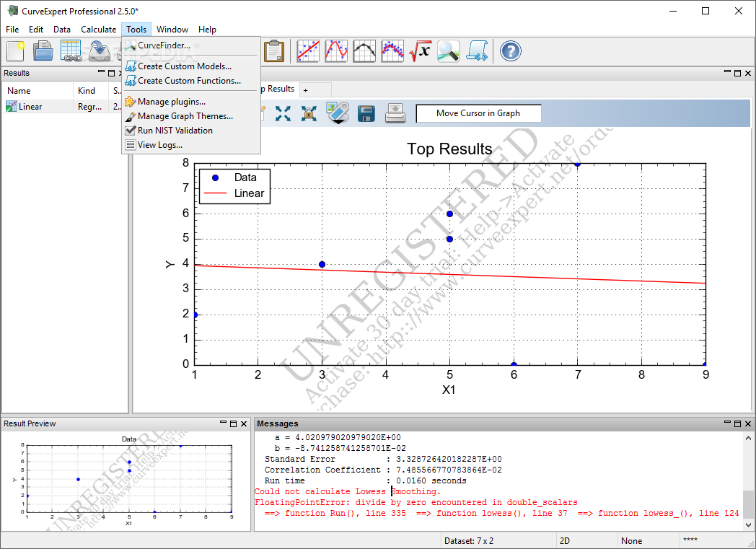Sort results by Name column header
756x549 pixels.
pos(38,91)
